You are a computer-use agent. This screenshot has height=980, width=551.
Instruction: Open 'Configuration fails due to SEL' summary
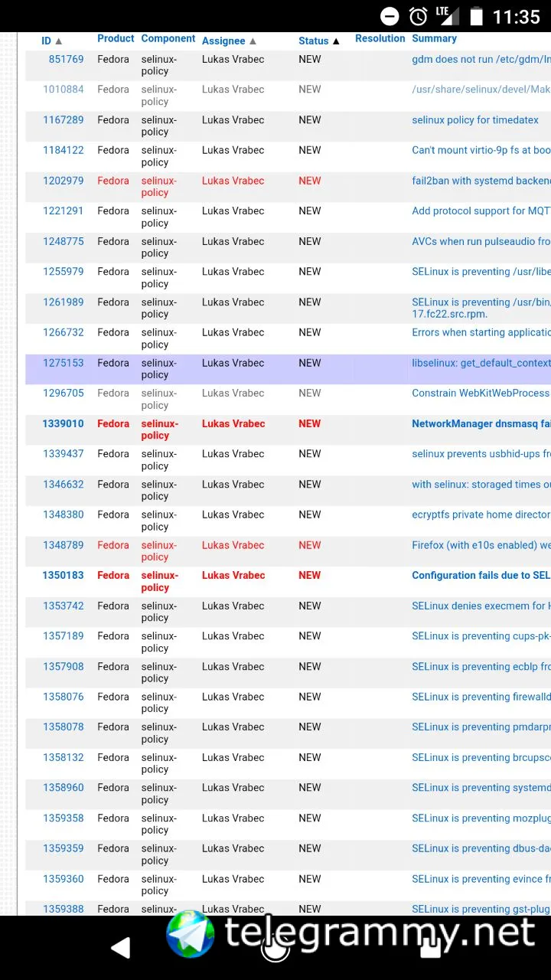click(x=481, y=575)
